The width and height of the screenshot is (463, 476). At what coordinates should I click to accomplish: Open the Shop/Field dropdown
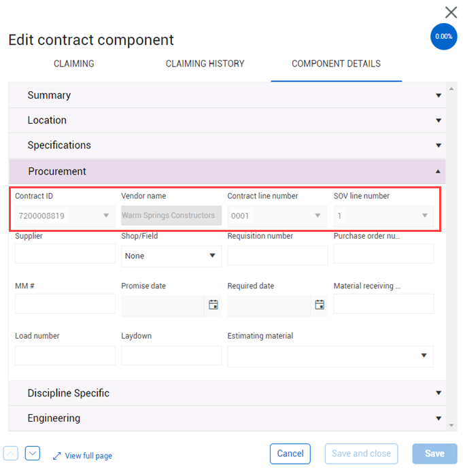[x=171, y=256]
